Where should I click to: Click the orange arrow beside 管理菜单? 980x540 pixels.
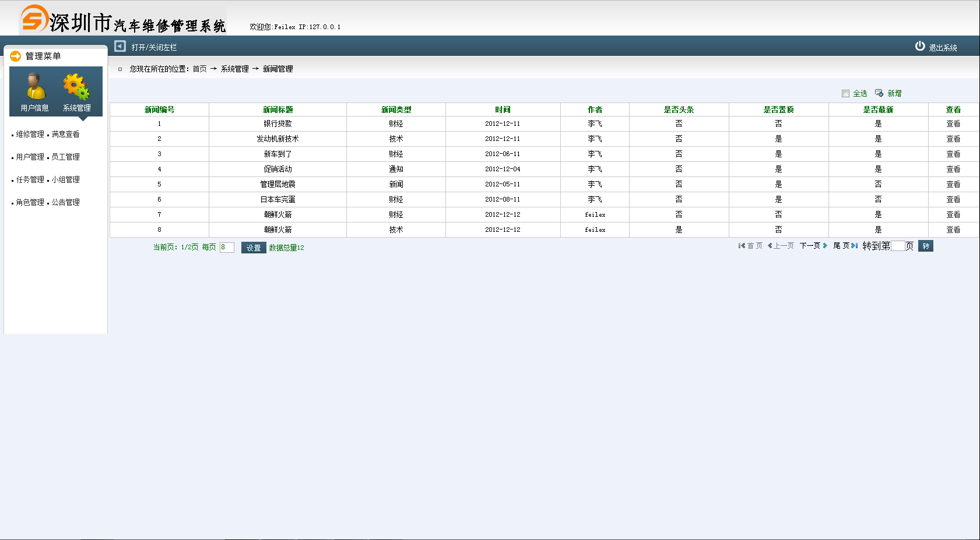coord(16,56)
